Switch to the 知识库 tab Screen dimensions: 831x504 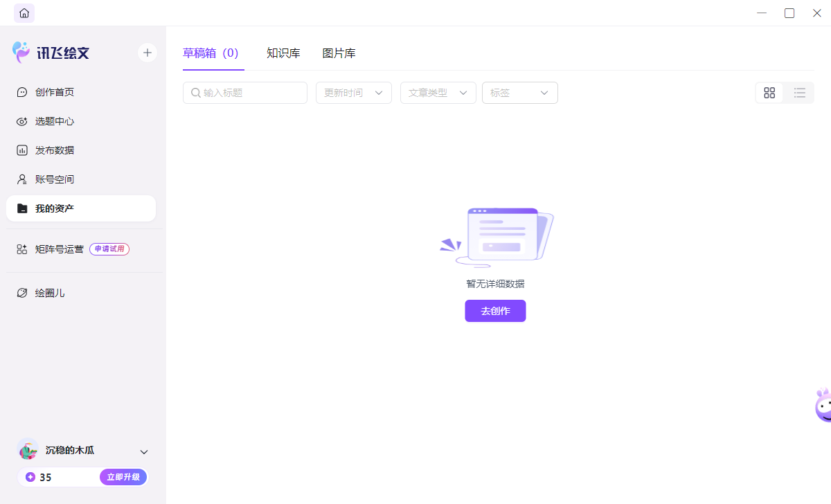coord(283,53)
